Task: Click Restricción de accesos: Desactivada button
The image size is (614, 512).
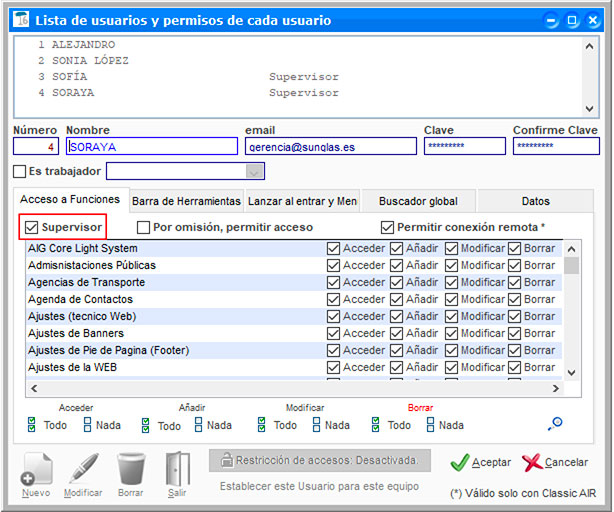Action: 320,460
